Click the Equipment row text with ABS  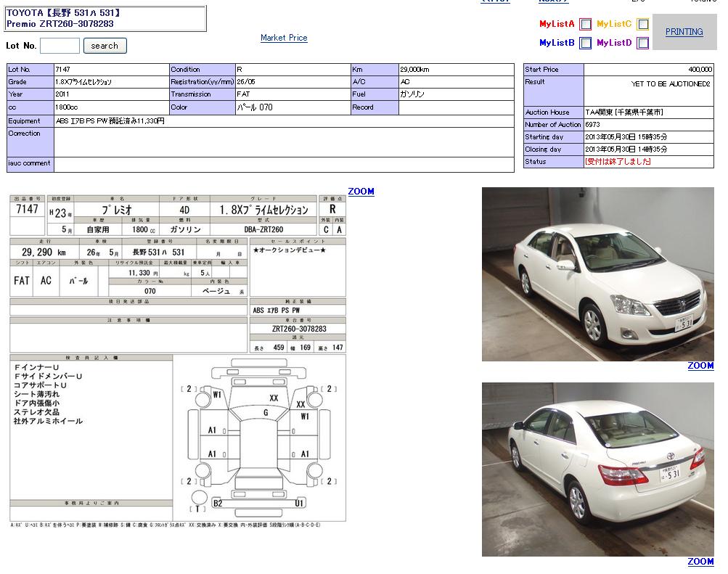pos(110,121)
